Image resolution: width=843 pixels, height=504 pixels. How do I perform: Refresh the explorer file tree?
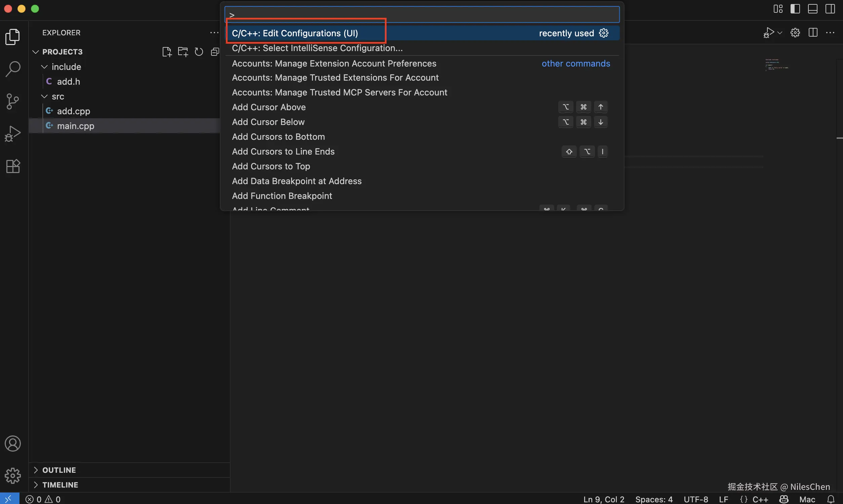click(x=199, y=52)
